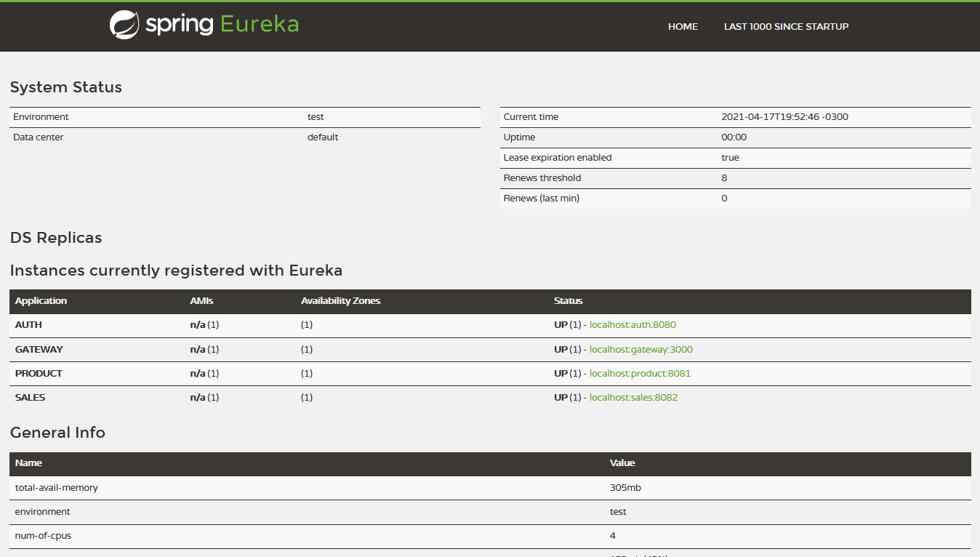Click the Application column header
The width and height of the screenshot is (980, 557).
click(41, 301)
